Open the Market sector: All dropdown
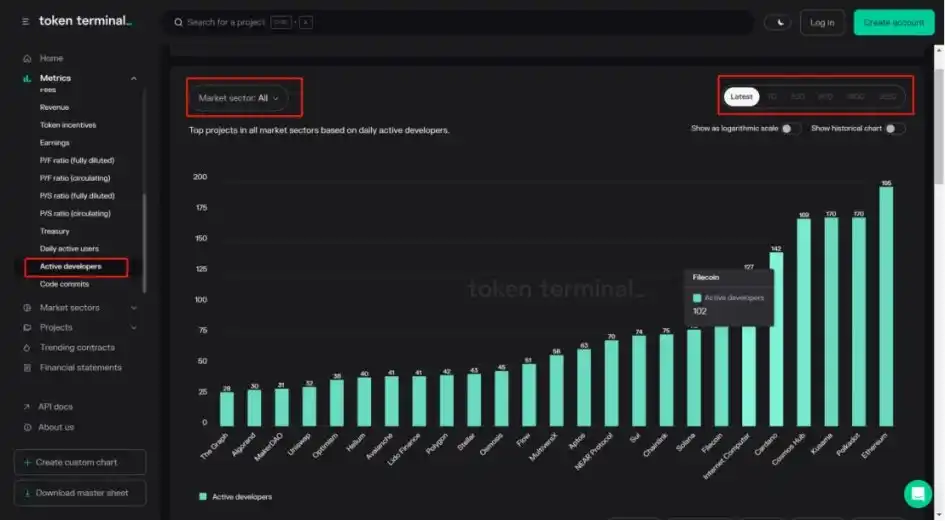The height and width of the screenshot is (521, 945). (x=239, y=98)
